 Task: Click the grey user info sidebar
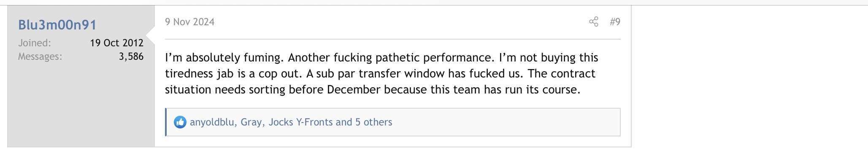[81, 105]
